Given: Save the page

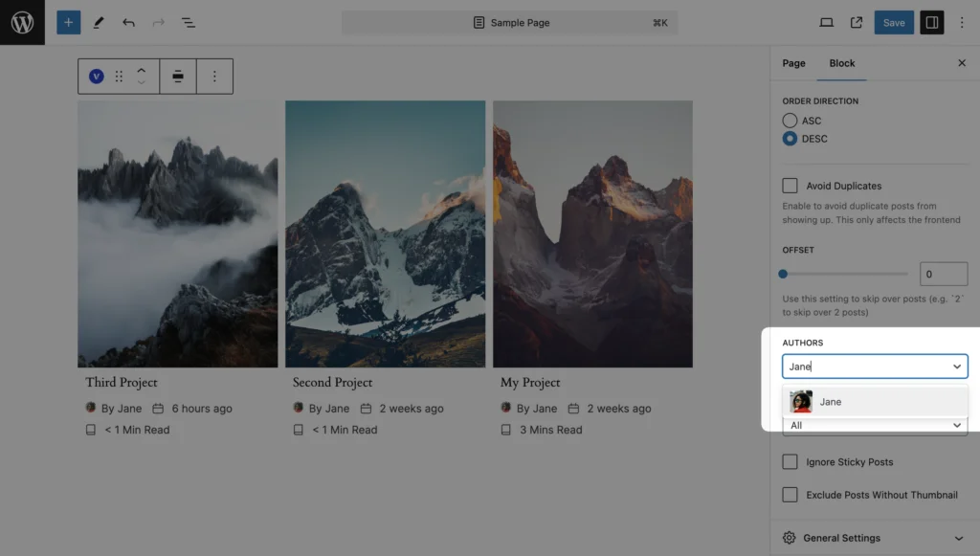Looking at the screenshot, I should pyautogui.click(x=893, y=23).
